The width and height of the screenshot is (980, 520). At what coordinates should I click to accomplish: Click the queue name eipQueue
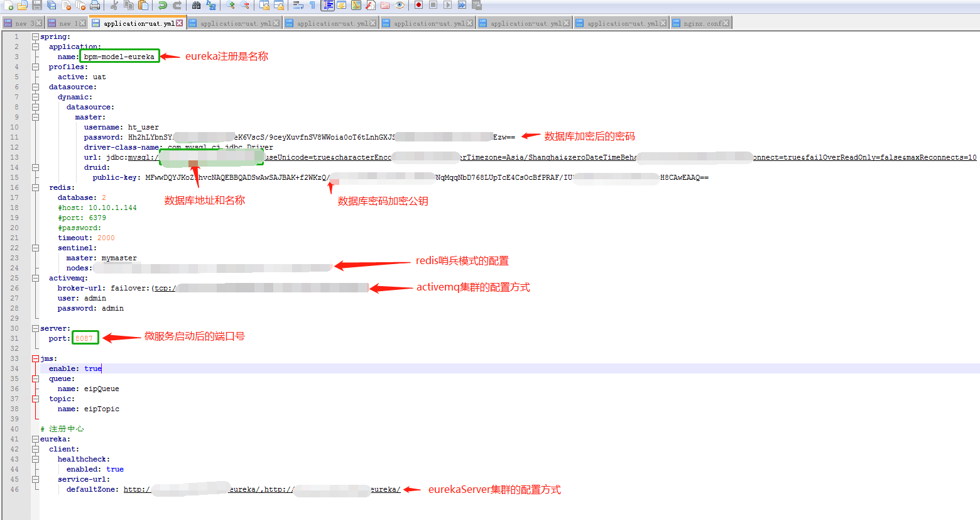102,389
